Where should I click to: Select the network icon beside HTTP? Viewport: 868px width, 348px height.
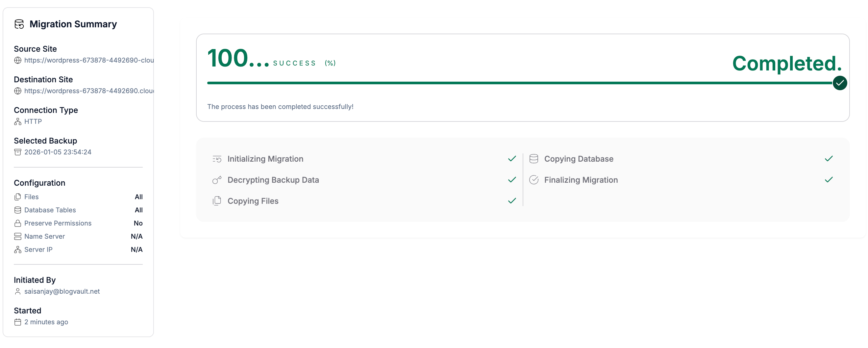(x=17, y=121)
